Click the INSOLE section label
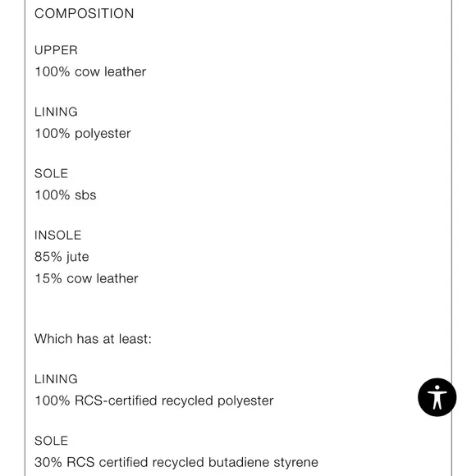The width and height of the screenshot is (476, 476). 58,236
